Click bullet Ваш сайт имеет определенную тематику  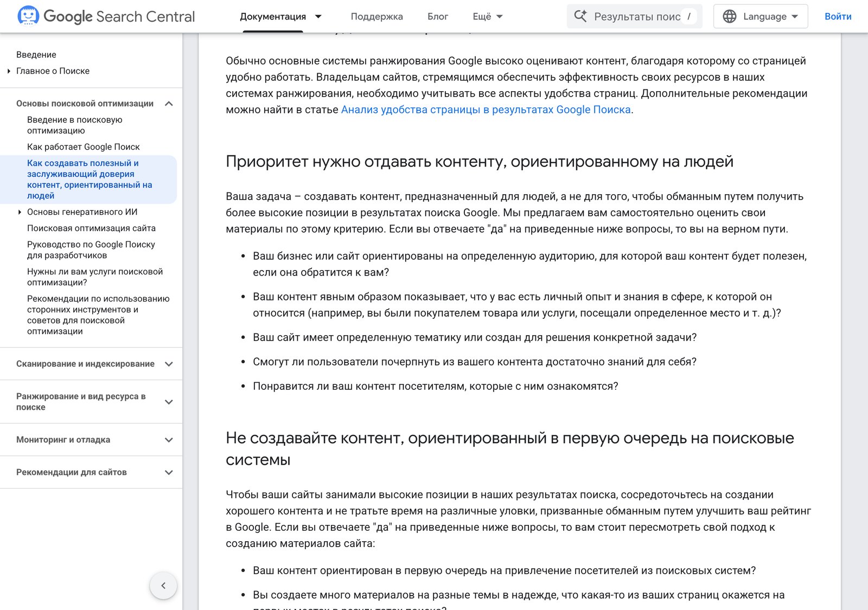pos(475,337)
